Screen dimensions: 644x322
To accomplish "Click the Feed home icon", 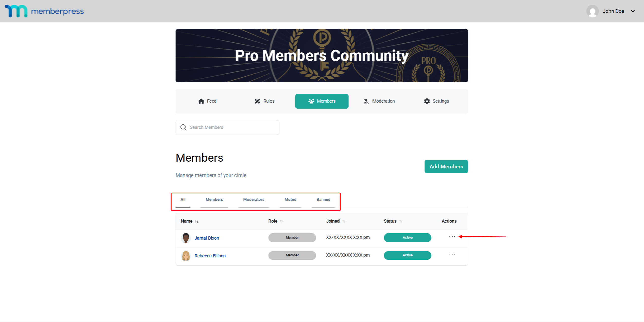I will click(x=201, y=101).
